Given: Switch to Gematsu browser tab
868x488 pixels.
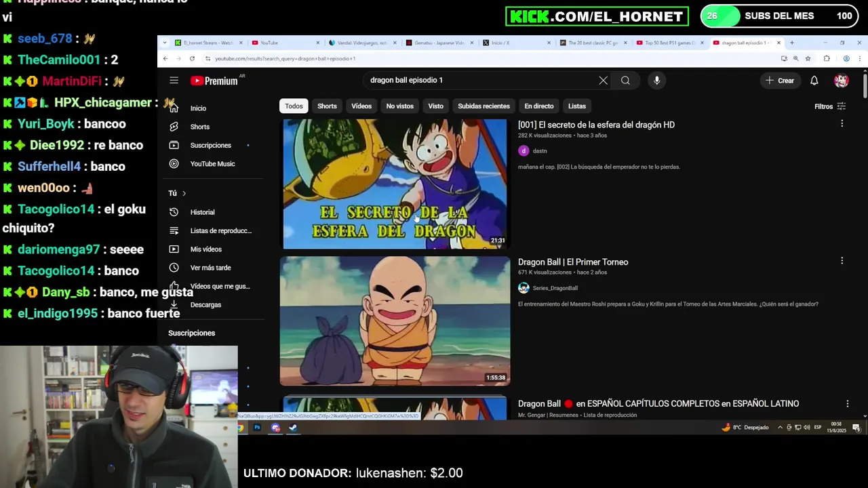Looking at the screenshot, I should coord(439,43).
